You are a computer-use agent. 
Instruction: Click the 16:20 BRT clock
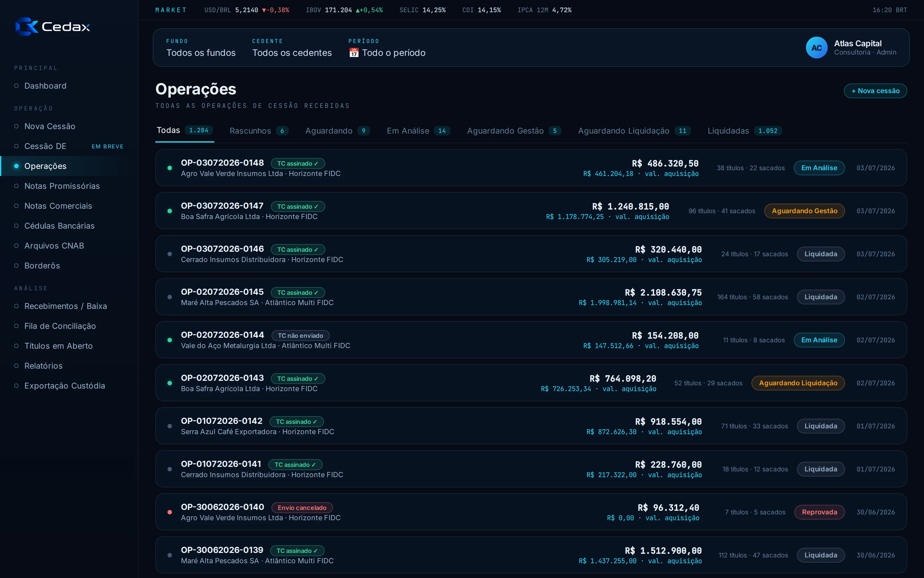(890, 10)
